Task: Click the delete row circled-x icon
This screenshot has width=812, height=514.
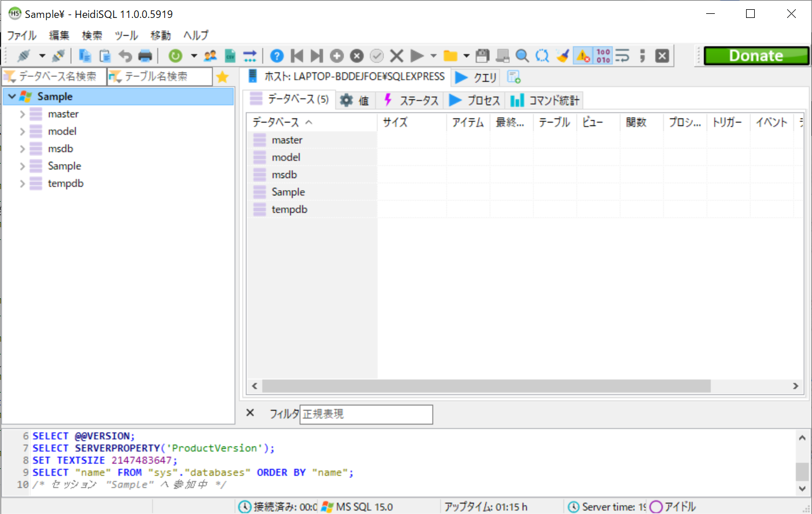Action: point(357,56)
